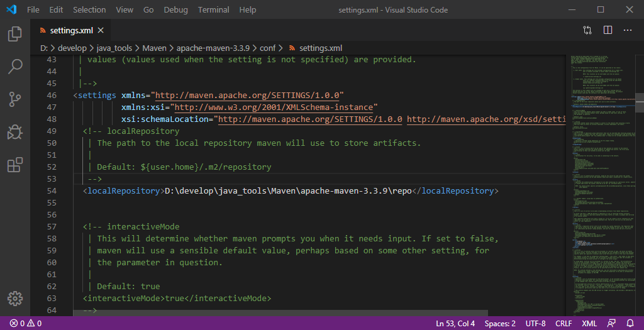Click the horizontal scrollbar at editor bottom
The height and width of the screenshot is (330, 644).
coord(280,313)
